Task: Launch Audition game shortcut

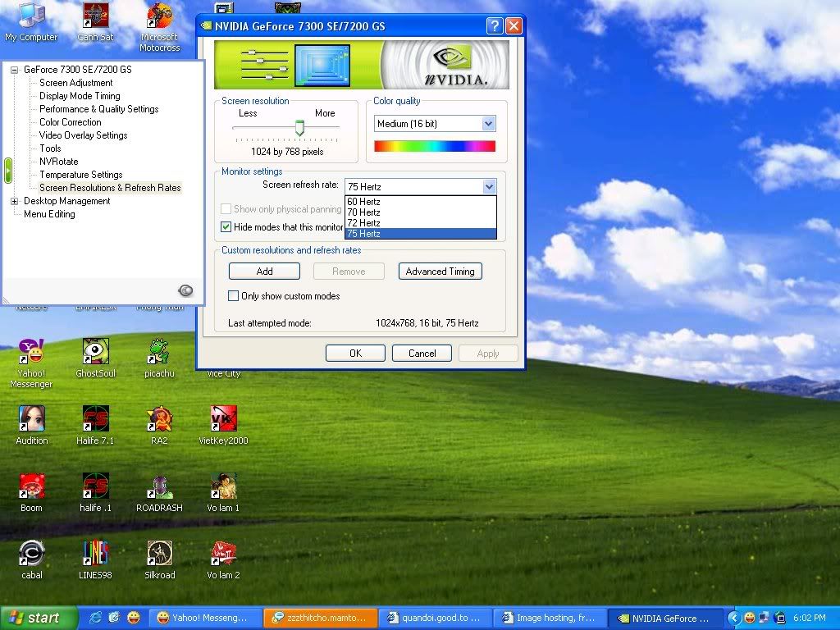Action: point(32,426)
